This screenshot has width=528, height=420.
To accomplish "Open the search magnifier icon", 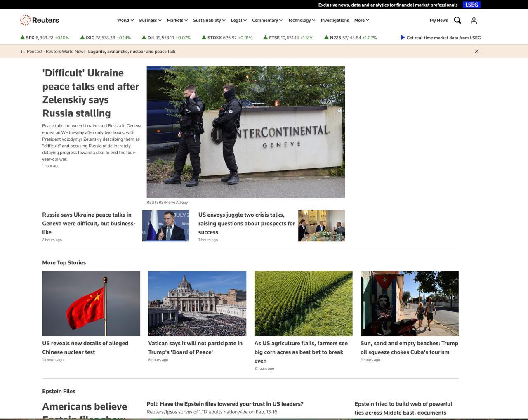I will [x=457, y=20].
